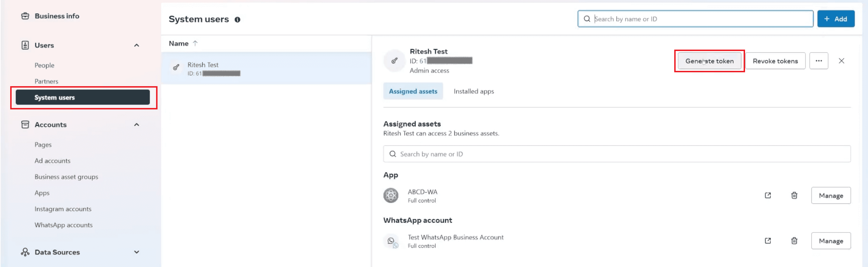Select System users in sidebar
The height and width of the screenshot is (267, 868).
(x=82, y=97)
